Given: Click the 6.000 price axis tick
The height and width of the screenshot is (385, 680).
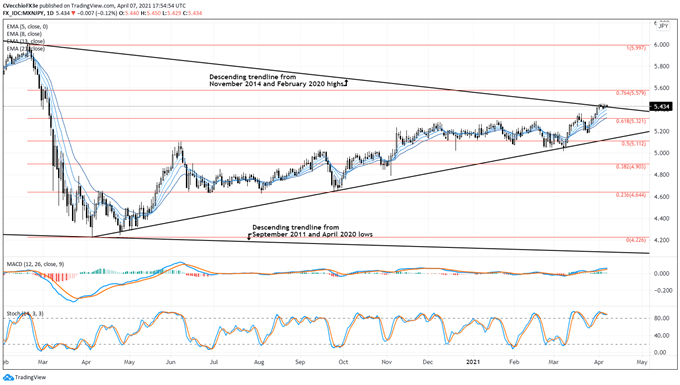Looking at the screenshot, I should (x=662, y=45).
